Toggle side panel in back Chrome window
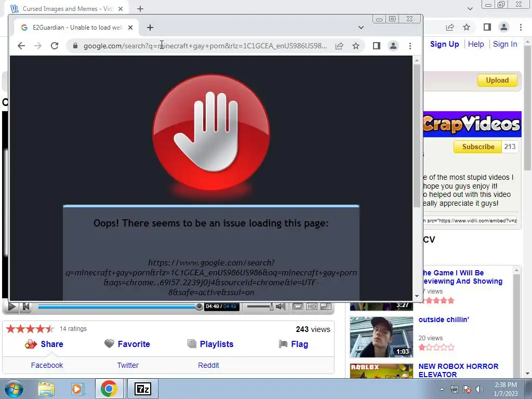 [x=487, y=28]
